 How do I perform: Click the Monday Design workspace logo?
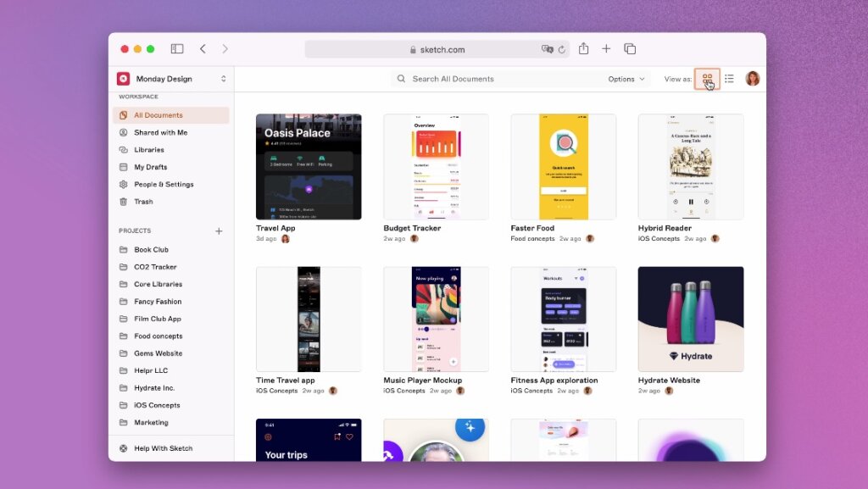point(124,79)
